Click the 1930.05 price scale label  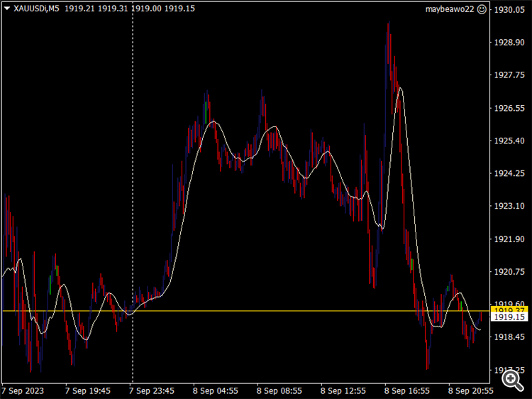pos(509,10)
